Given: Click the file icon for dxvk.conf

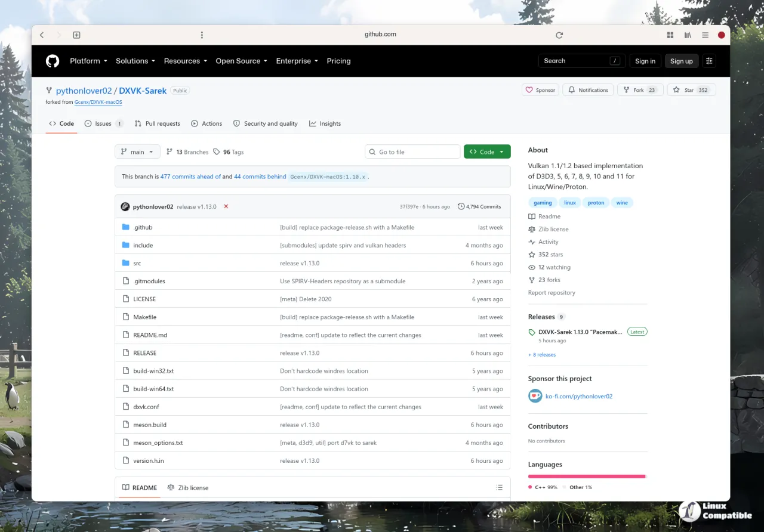Looking at the screenshot, I should coord(126,407).
